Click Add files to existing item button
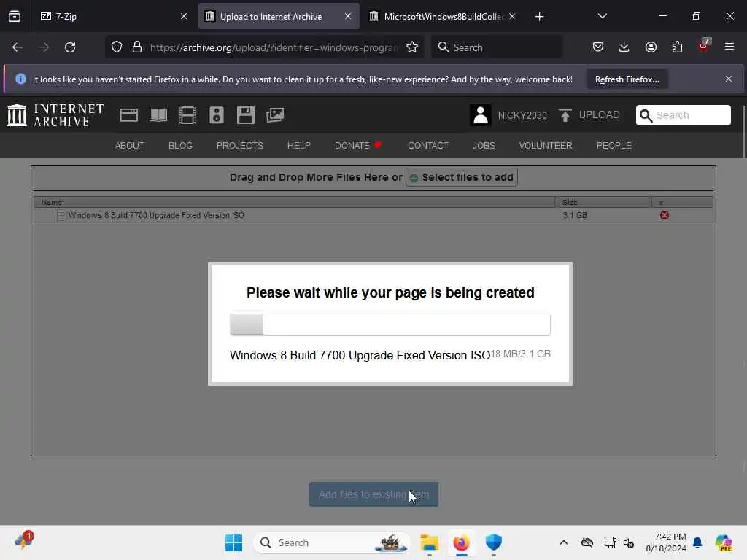Viewport: 747px width, 560px height. (373, 494)
